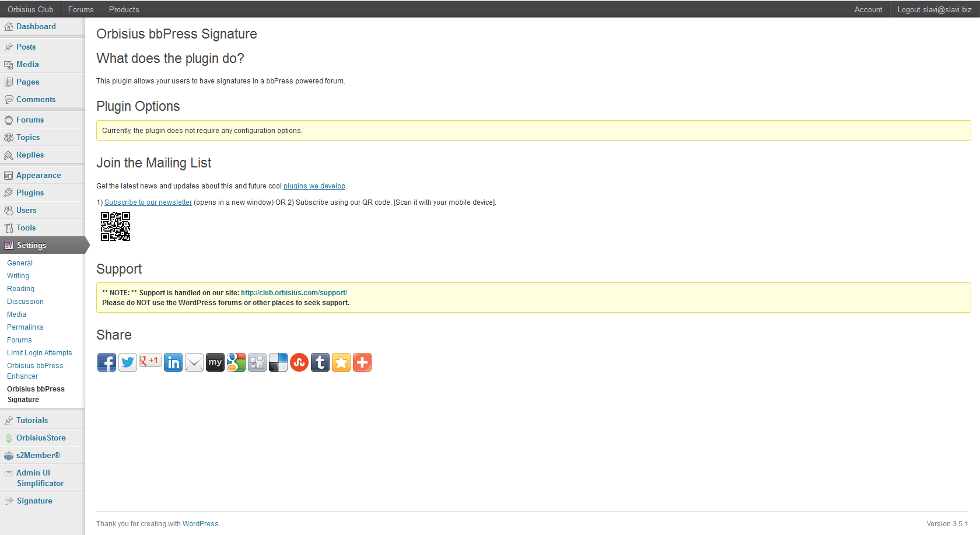Screen dimensions: 980x535
Task: Open Comments via its speech bubble icon
Action: point(9,100)
